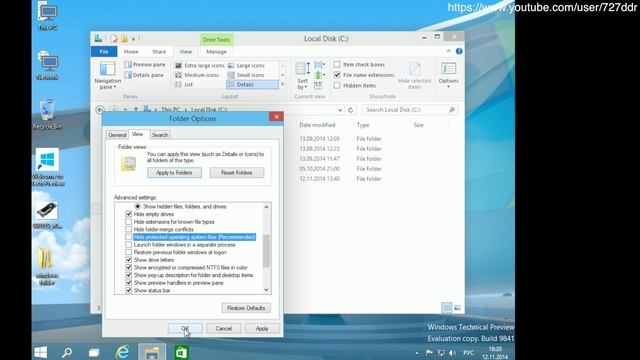The image size is (640, 360).
Task: Launch Internet Explorer from the taskbar
Action: tap(122, 352)
